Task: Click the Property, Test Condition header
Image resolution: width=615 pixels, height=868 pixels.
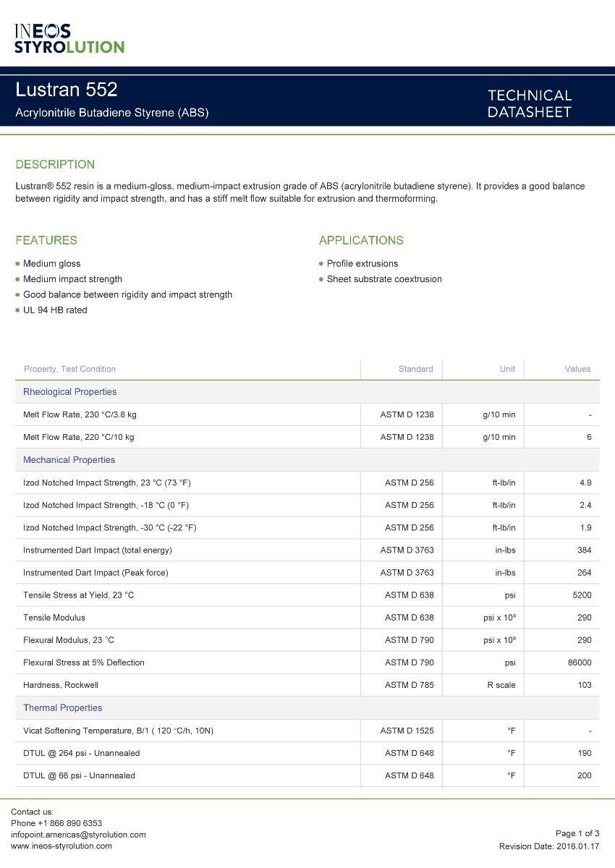Action: coord(69,369)
